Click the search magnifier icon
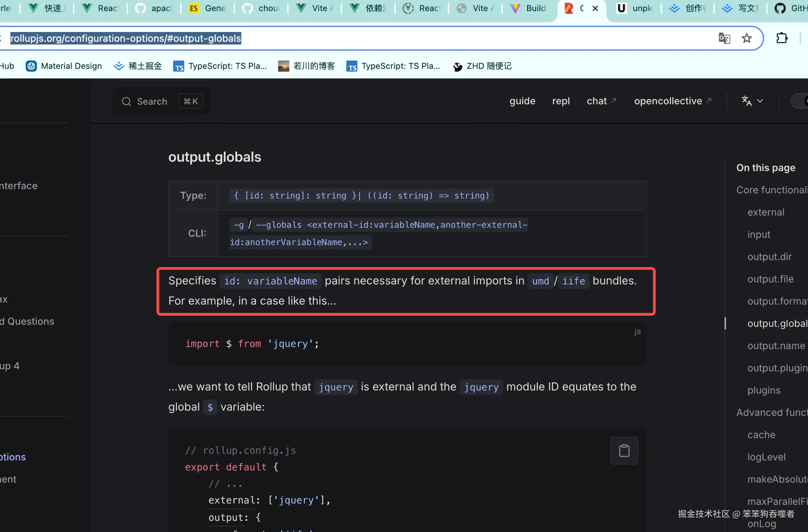The image size is (808, 532). point(126,102)
